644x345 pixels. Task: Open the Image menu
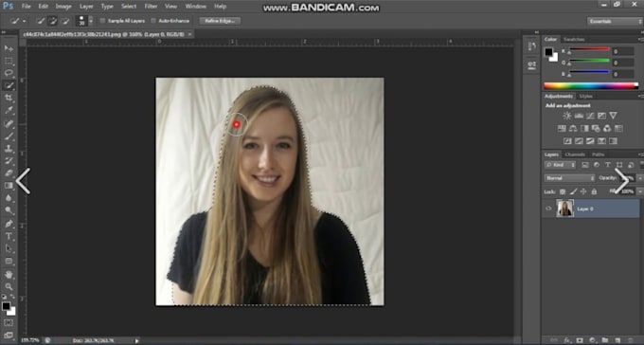pyautogui.click(x=63, y=7)
